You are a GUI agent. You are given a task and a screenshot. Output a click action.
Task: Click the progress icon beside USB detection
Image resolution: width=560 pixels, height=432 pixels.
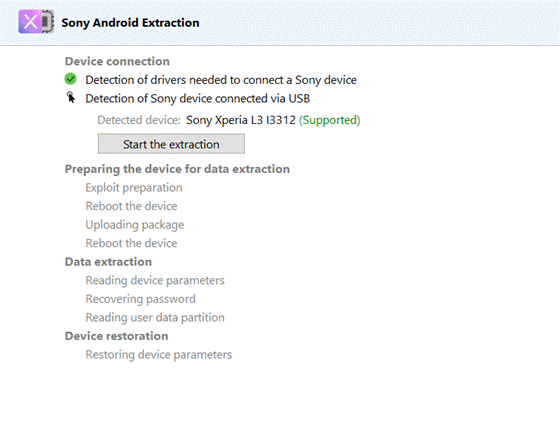71,97
